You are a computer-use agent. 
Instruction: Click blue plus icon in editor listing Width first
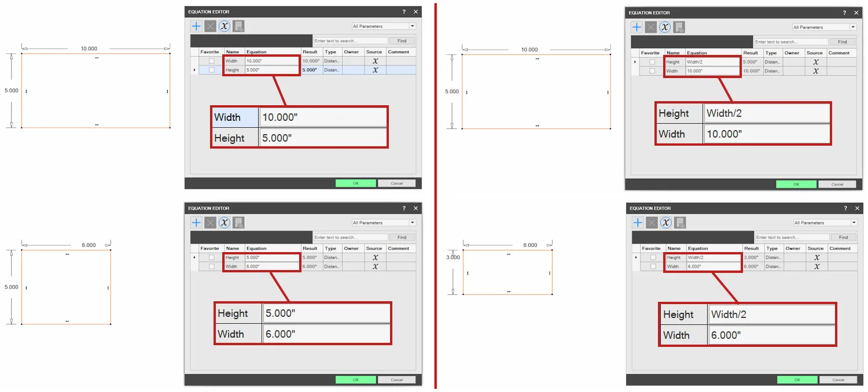[x=197, y=26]
